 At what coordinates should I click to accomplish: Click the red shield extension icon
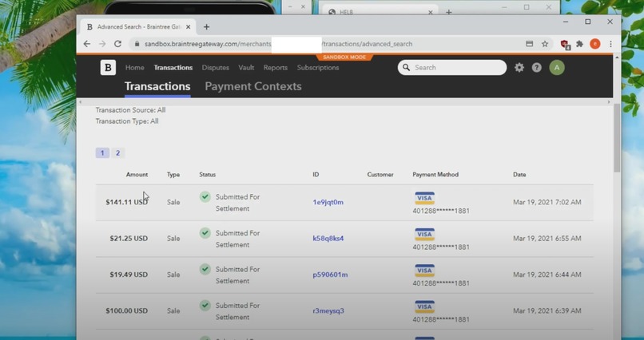[x=565, y=44]
